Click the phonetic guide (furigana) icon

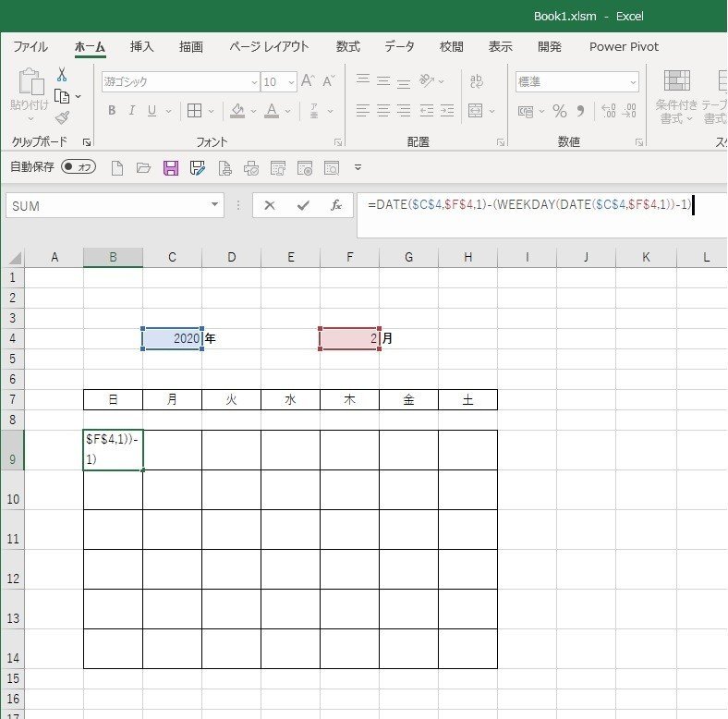pos(314,111)
